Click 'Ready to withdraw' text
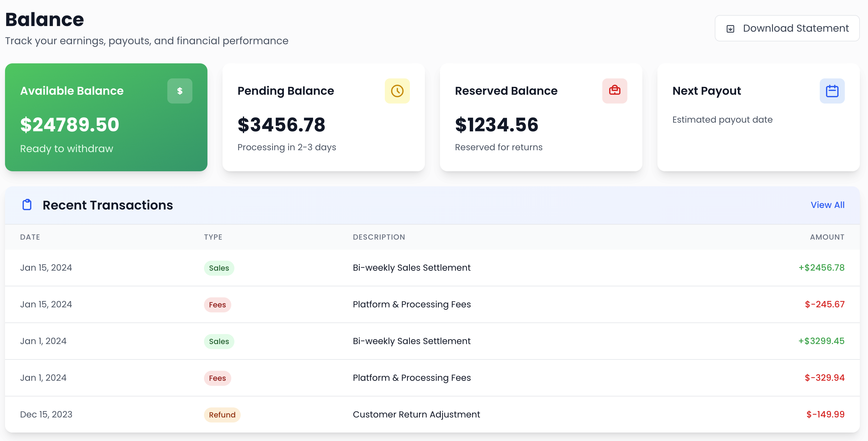The height and width of the screenshot is (441, 868). (67, 149)
